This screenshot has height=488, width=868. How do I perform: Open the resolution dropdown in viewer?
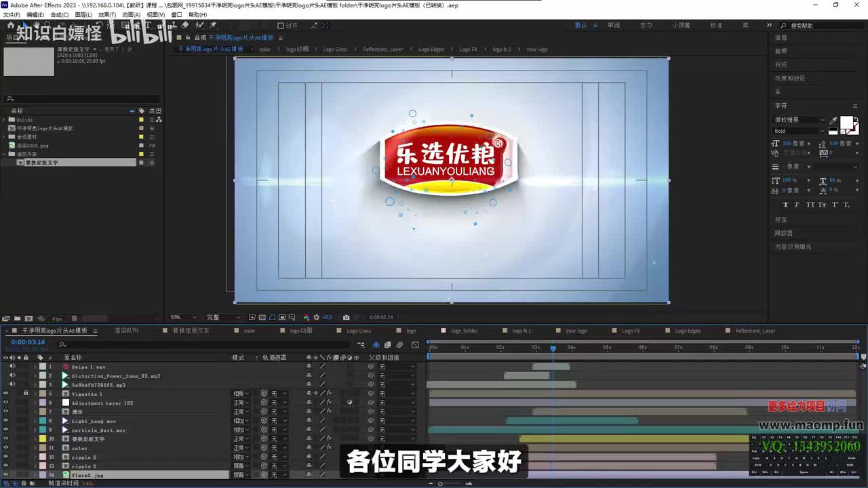(x=224, y=317)
